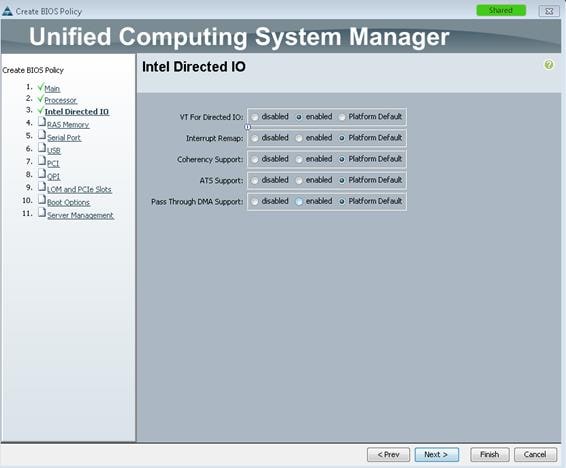The width and height of the screenshot is (566, 468).
Task: Click the page icon beside PCI step
Action: [42, 161]
